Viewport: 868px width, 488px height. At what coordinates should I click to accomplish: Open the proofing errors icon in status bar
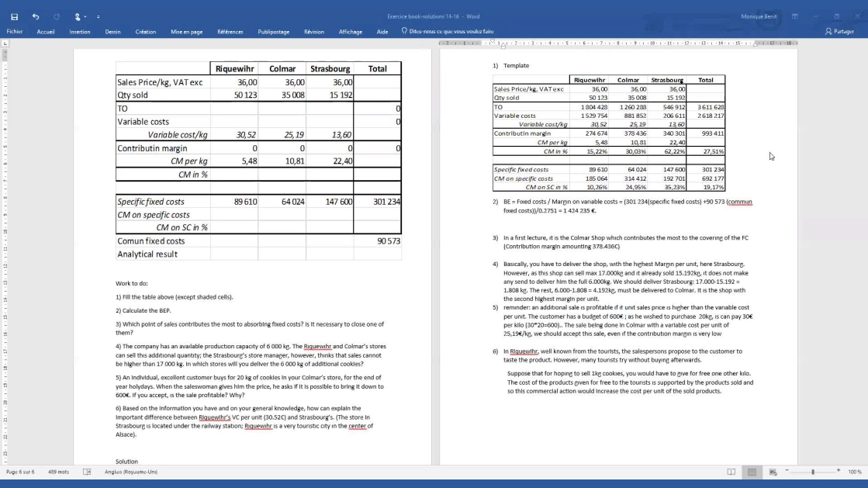(x=87, y=472)
